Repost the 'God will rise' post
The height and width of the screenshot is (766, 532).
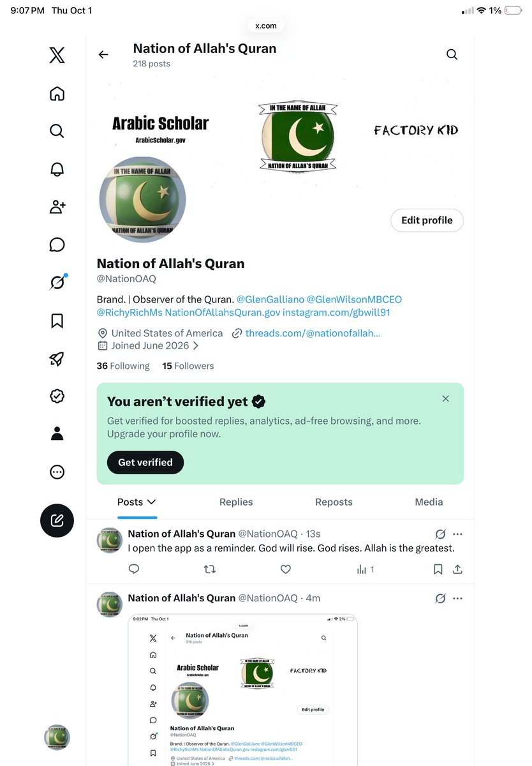click(x=209, y=569)
